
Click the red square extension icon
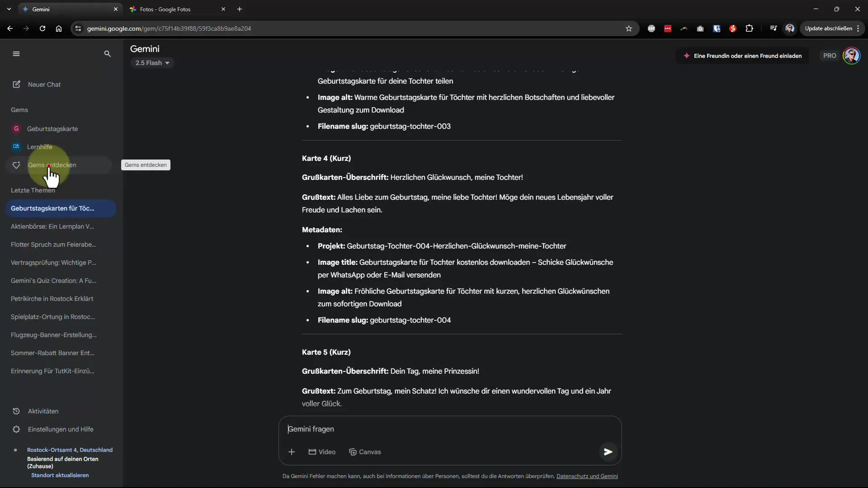[x=668, y=28]
